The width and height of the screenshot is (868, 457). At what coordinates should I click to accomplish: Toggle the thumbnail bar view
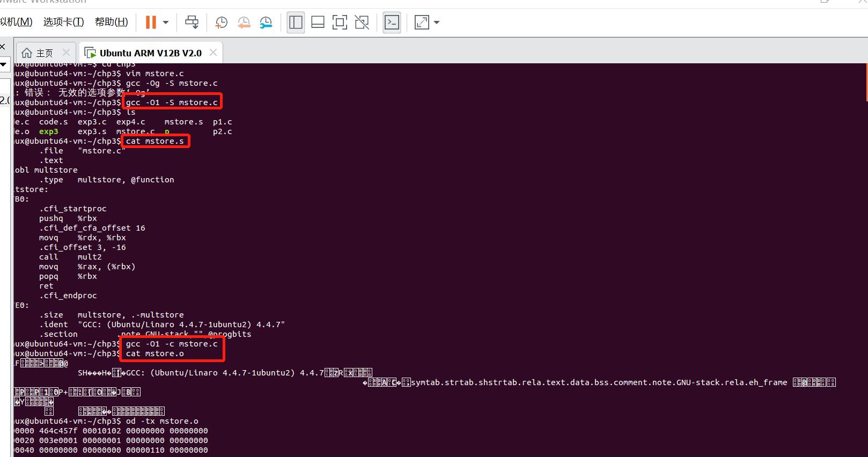tap(318, 22)
